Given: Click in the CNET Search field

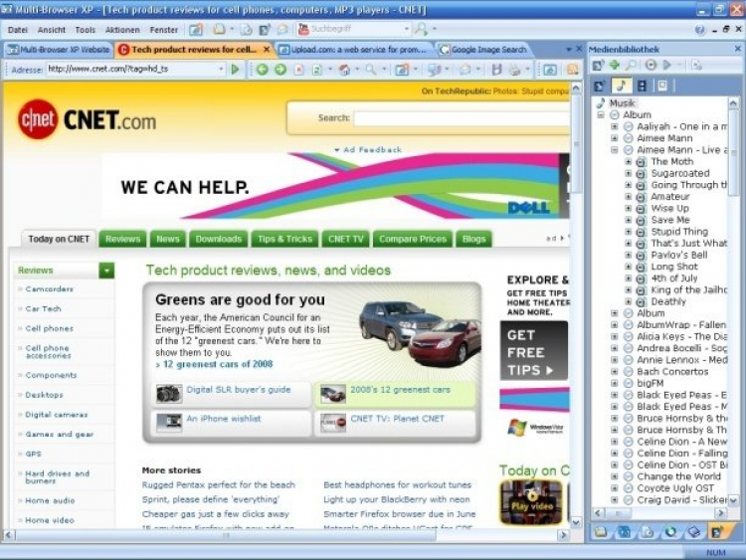Looking at the screenshot, I should click(x=462, y=118).
